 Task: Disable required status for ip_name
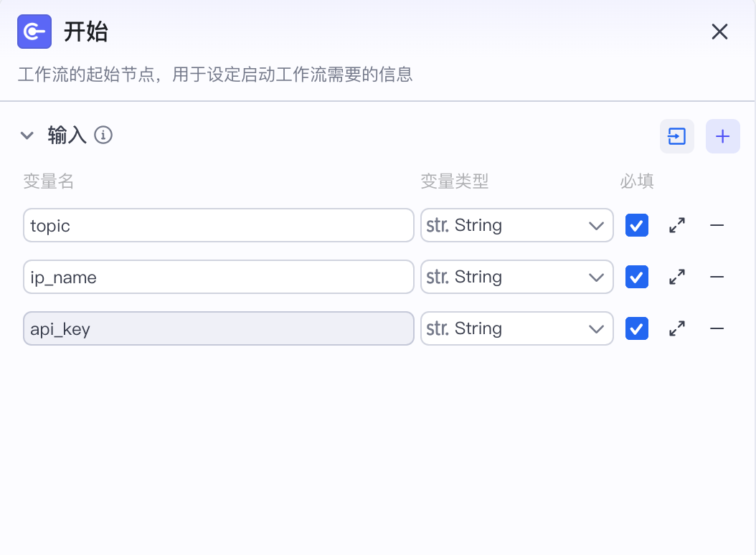(x=636, y=277)
